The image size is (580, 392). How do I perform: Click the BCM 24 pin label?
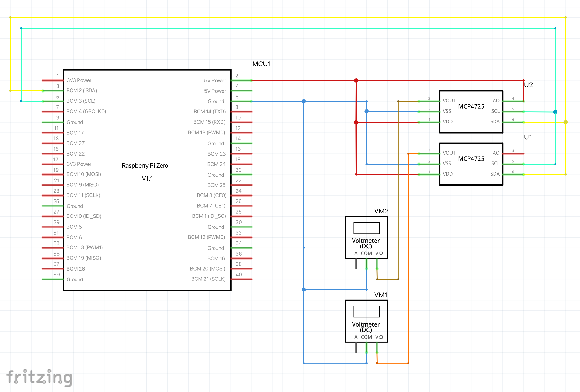pyautogui.click(x=216, y=164)
